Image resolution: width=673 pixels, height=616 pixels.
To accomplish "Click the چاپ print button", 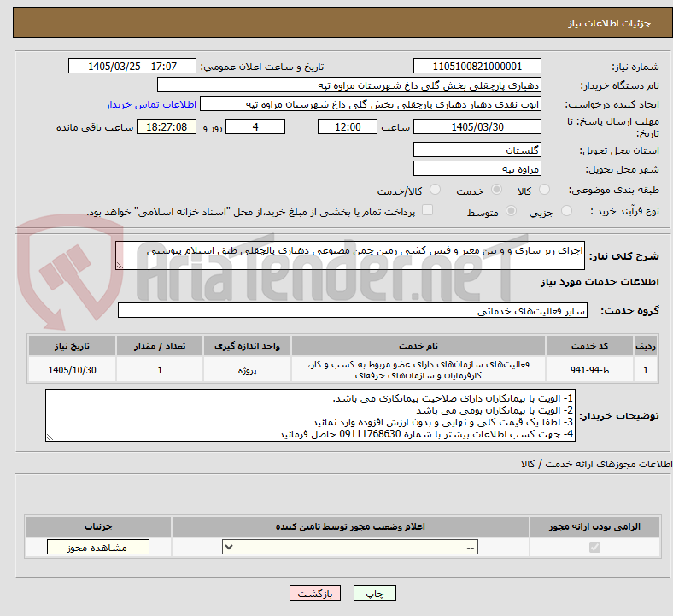I will 375,594.
